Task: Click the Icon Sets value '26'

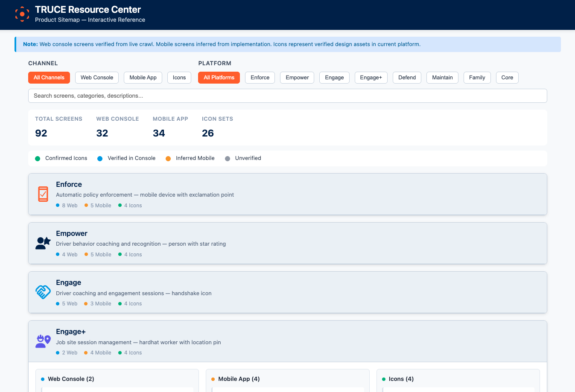Action: pyautogui.click(x=208, y=133)
